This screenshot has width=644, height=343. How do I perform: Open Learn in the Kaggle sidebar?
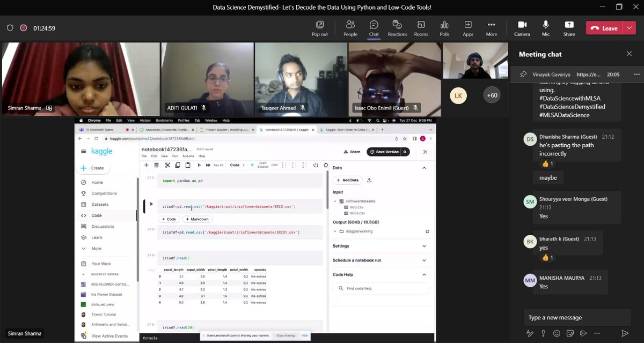[x=97, y=237]
